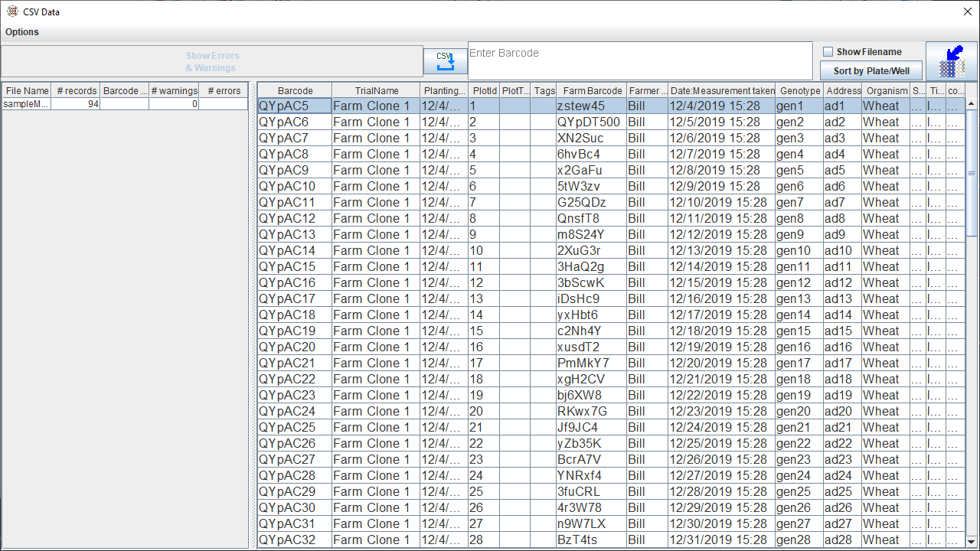
Task: Click the PlotId column header
Action: coord(484,90)
